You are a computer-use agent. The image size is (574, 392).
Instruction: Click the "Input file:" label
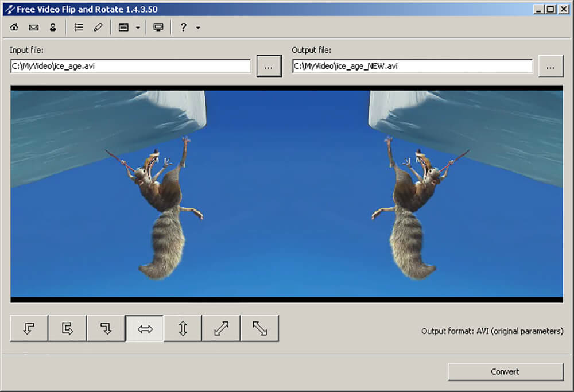26,50
